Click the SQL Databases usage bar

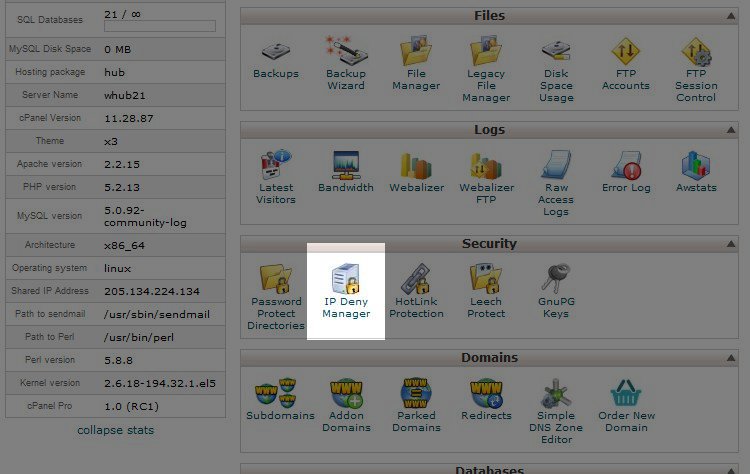(x=158, y=26)
